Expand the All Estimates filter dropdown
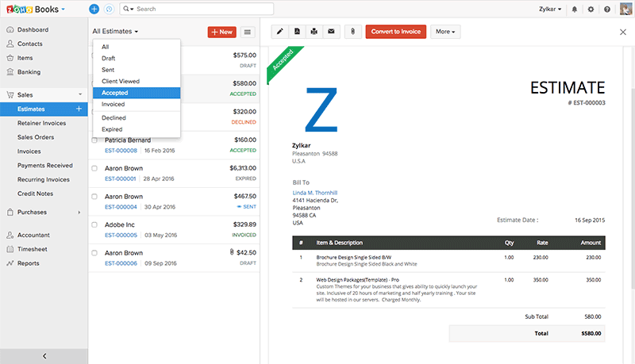 (115, 31)
